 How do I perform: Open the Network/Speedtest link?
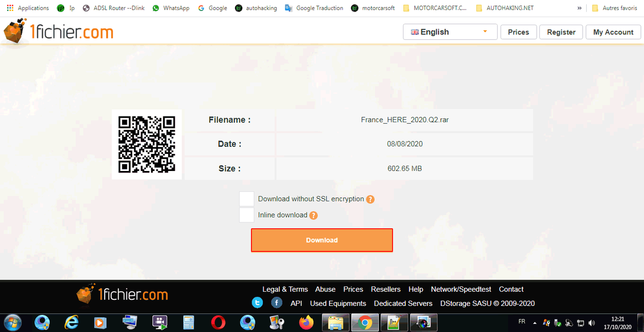[x=461, y=289]
